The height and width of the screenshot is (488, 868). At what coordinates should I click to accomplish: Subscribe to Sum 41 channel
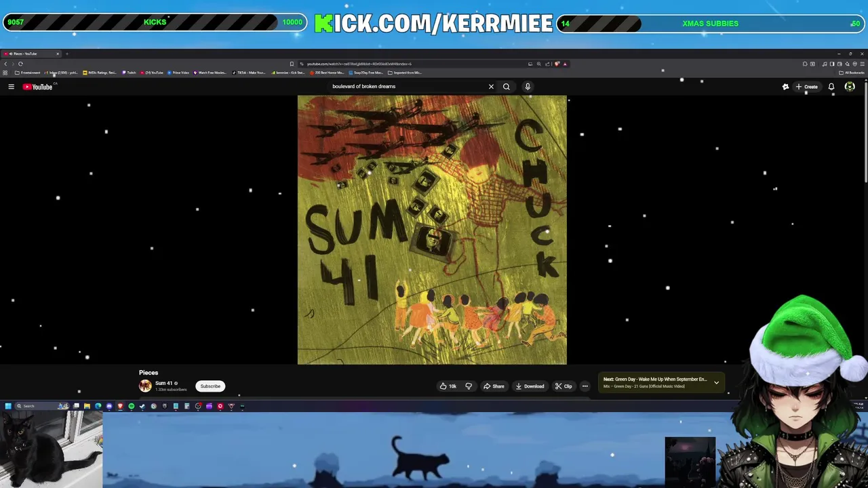point(210,386)
